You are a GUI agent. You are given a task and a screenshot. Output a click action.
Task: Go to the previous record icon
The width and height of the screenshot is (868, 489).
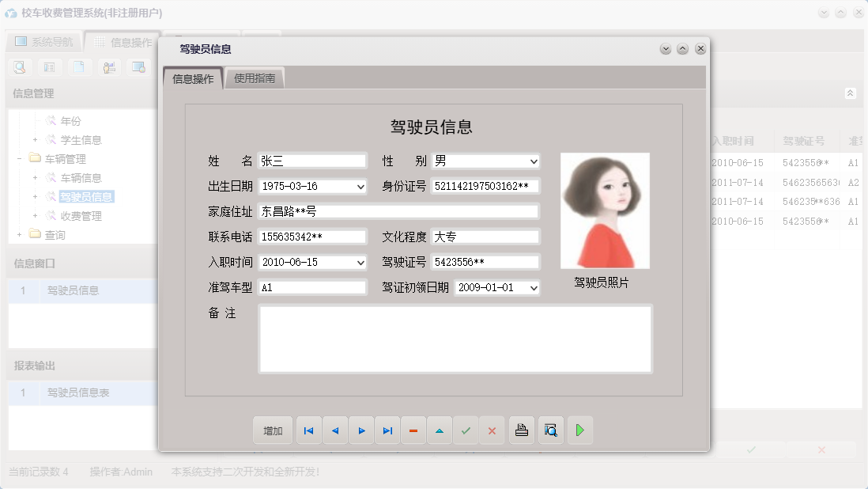[x=334, y=430]
